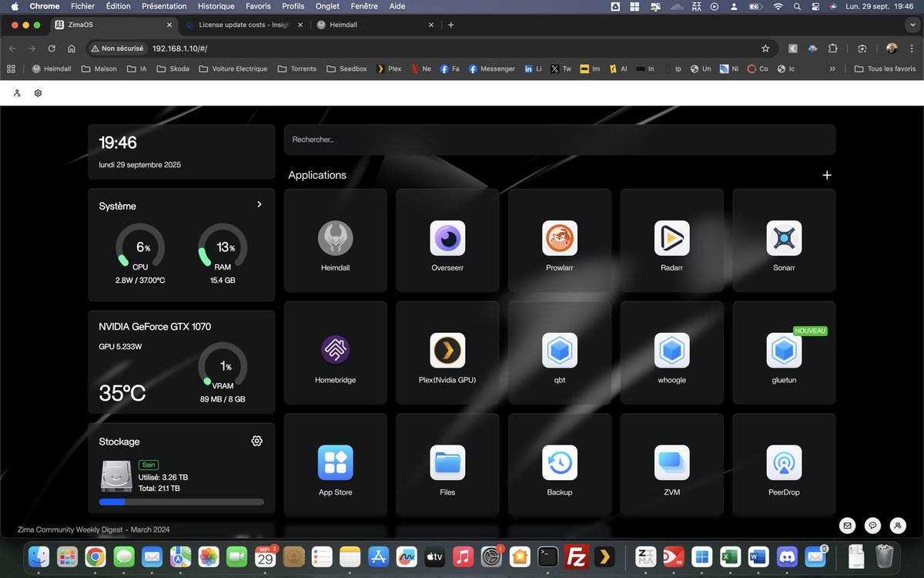Open the chat feedback icon at the bottom right
The image size is (924, 578).
[872, 526]
